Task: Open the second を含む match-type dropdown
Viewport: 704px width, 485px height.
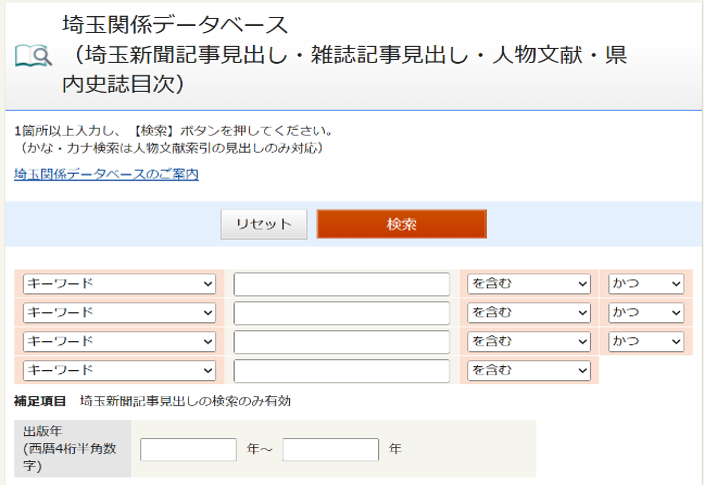Action: pyautogui.click(x=529, y=313)
